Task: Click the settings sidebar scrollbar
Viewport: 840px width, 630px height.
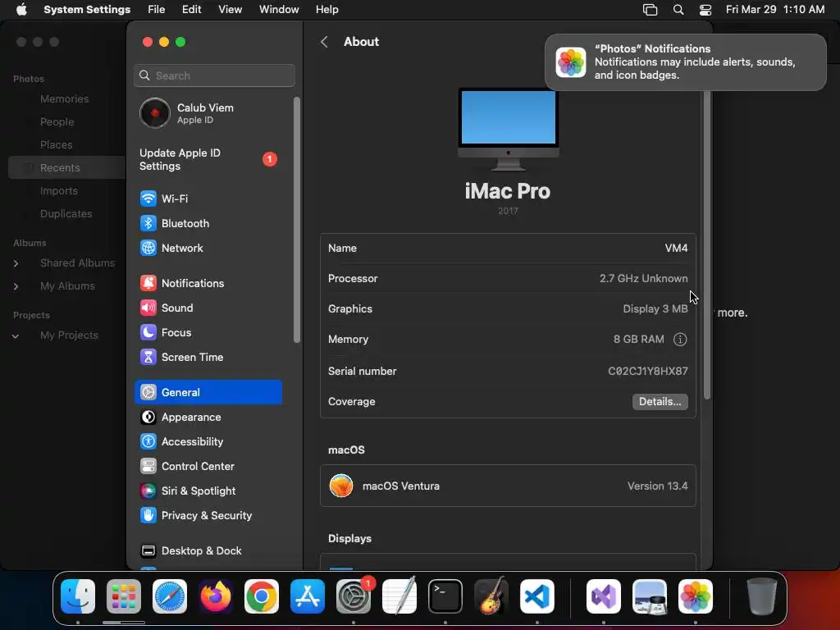Action: 297,220
